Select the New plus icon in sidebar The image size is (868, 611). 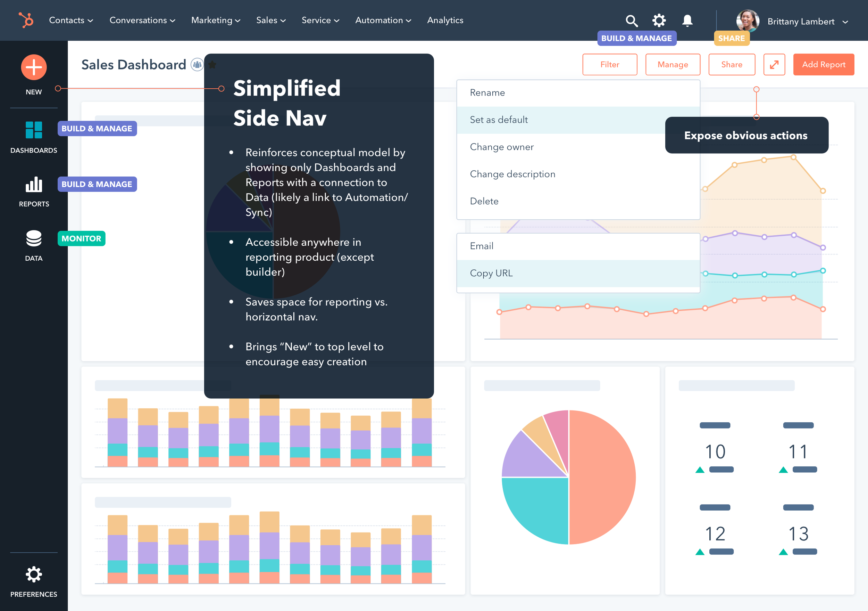(33, 67)
